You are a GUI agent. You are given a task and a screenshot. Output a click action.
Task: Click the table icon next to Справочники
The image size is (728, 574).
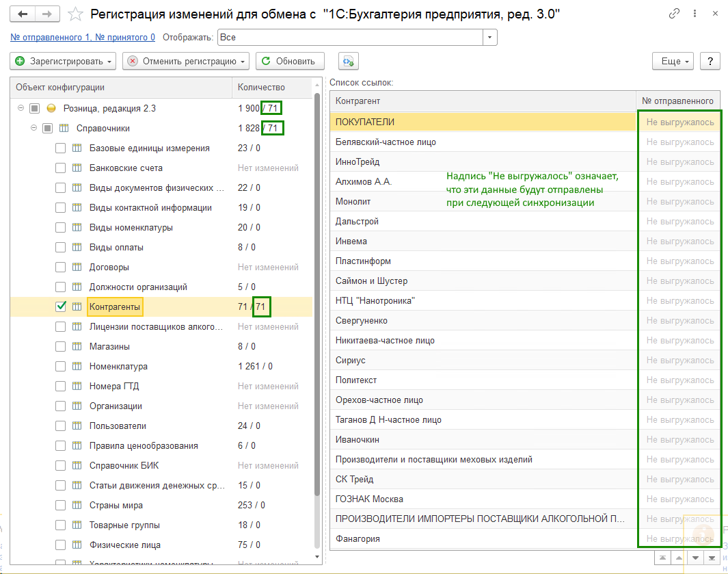(64, 129)
